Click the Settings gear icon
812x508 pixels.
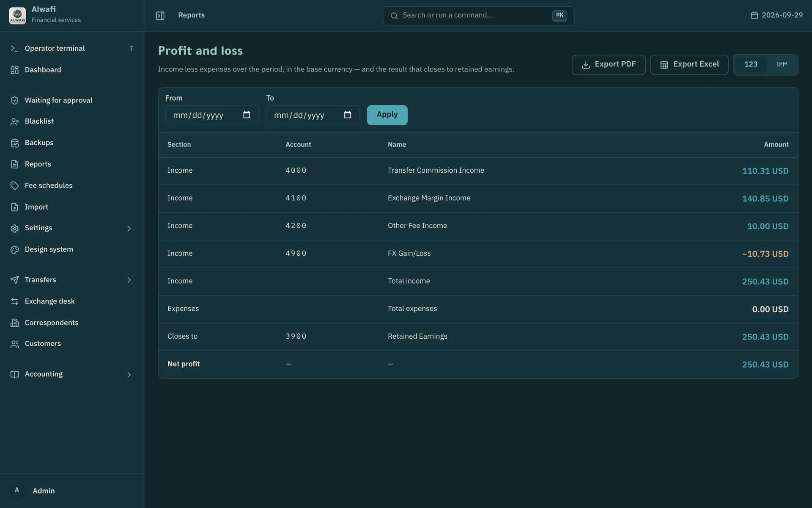14,228
